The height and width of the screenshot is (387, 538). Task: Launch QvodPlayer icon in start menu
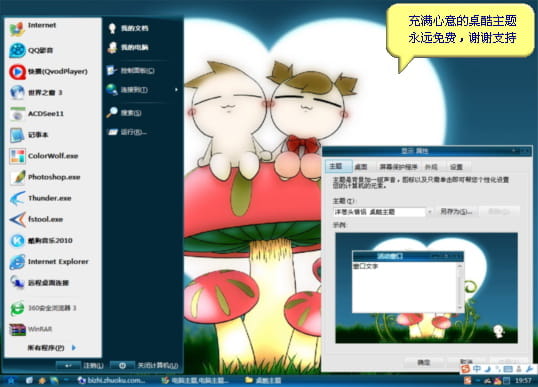[17, 72]
